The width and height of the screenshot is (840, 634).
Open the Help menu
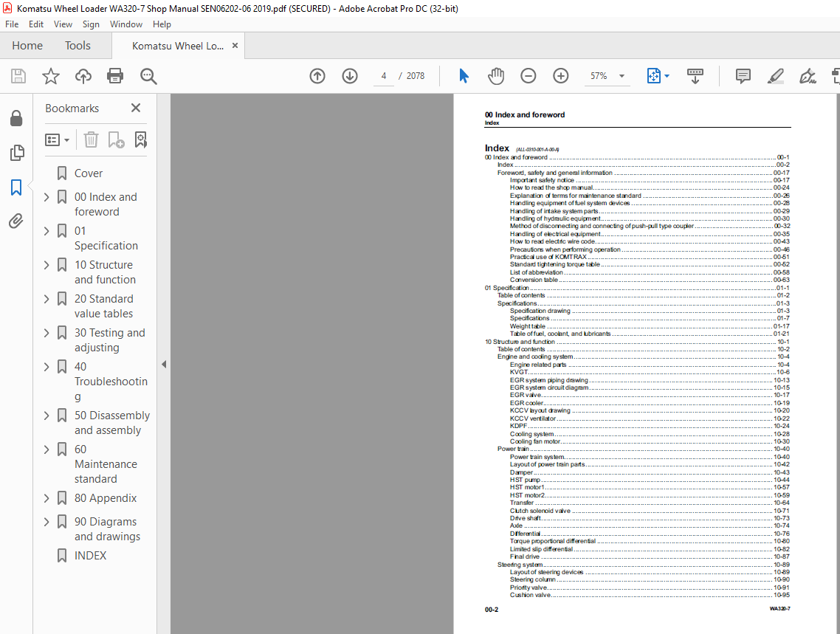(x=162, y=24)
